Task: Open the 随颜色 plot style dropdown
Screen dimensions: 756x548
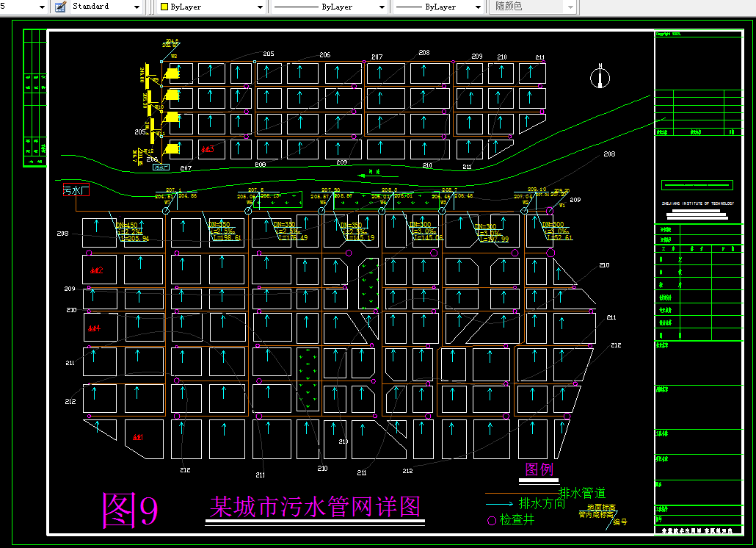Action: [533, 7]
